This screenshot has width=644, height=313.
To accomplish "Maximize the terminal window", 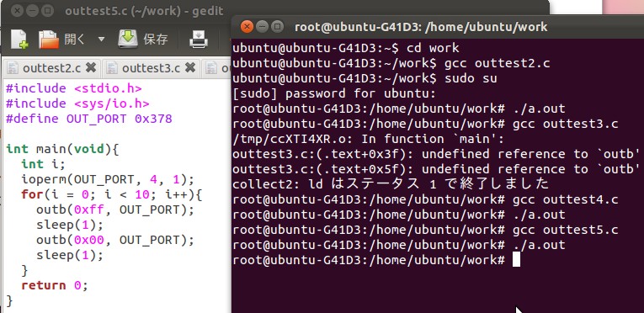I will point(278,27).
